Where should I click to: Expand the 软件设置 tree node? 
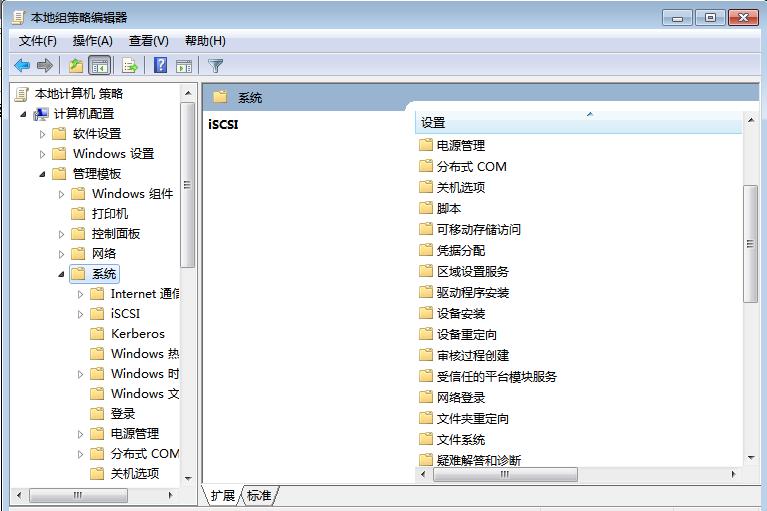(x=43, y=134)
